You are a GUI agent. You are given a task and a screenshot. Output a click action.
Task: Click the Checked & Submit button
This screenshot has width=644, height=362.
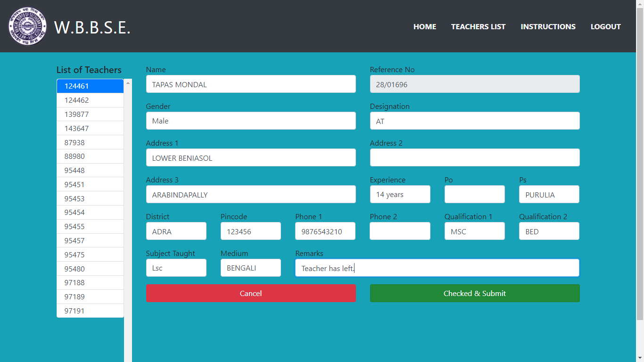pyautogui.click(x=474, y=293)
